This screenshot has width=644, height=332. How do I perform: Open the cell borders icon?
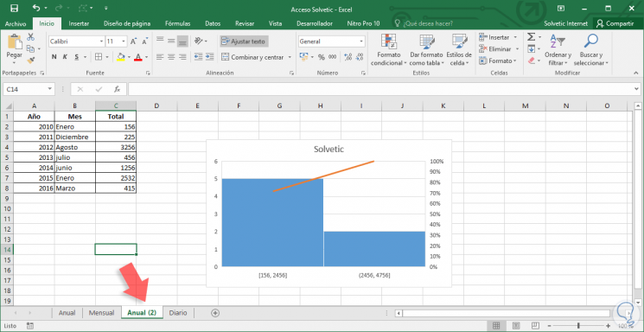click(x=99, y=57)
